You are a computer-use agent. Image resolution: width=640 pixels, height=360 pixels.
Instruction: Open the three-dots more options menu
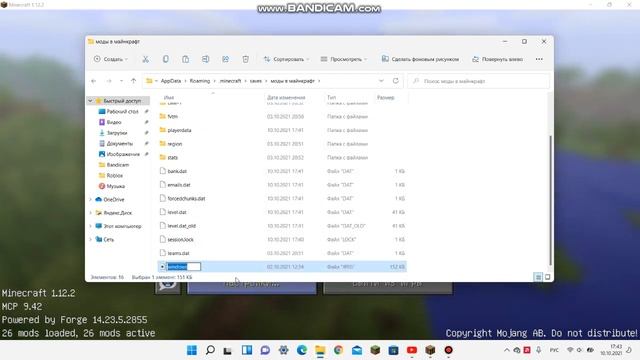point(539,59)
